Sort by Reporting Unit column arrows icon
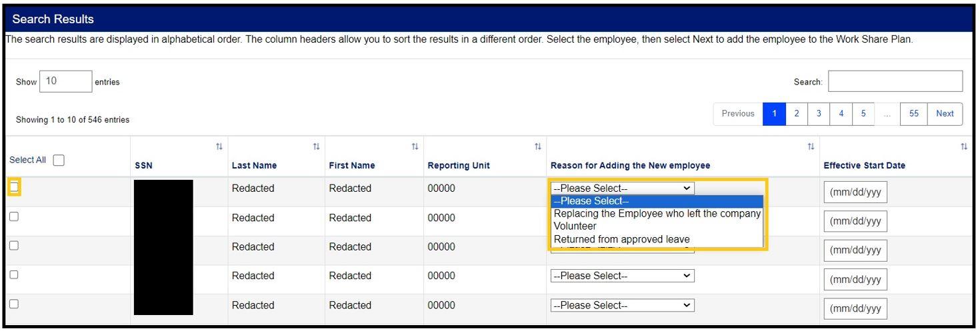This screenshot has width=980, height=333. coord(537,147)
